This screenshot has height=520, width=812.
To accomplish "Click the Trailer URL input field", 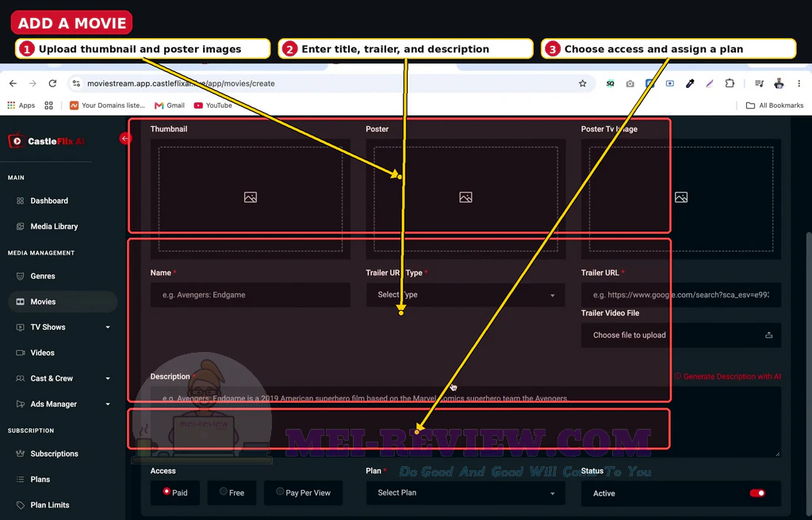I will pyautogui.click(x=681, y=295).
